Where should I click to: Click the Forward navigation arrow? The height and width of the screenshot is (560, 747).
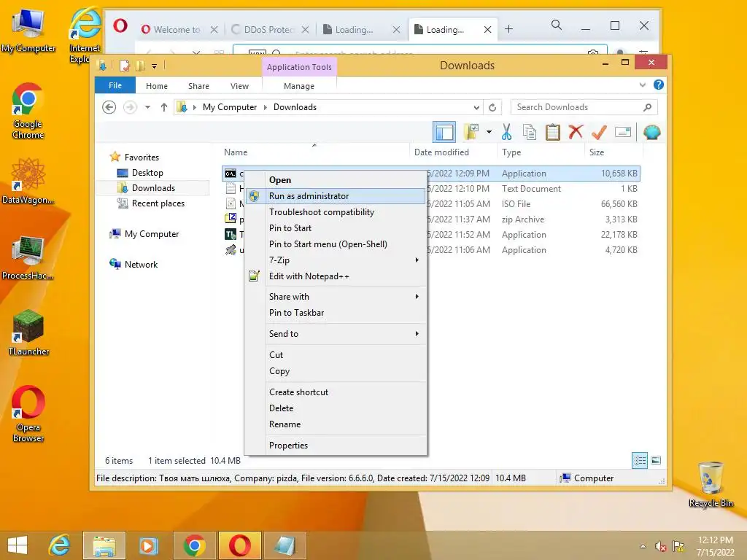[x=130, y=107]
